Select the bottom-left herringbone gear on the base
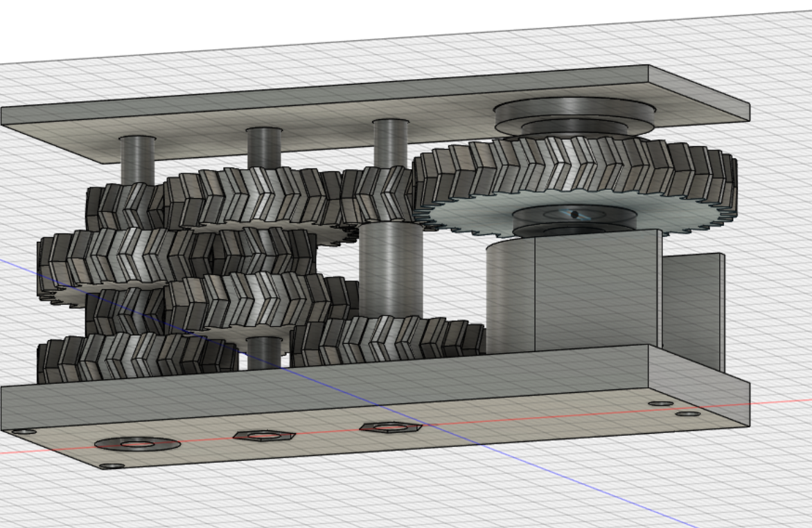 137,358
